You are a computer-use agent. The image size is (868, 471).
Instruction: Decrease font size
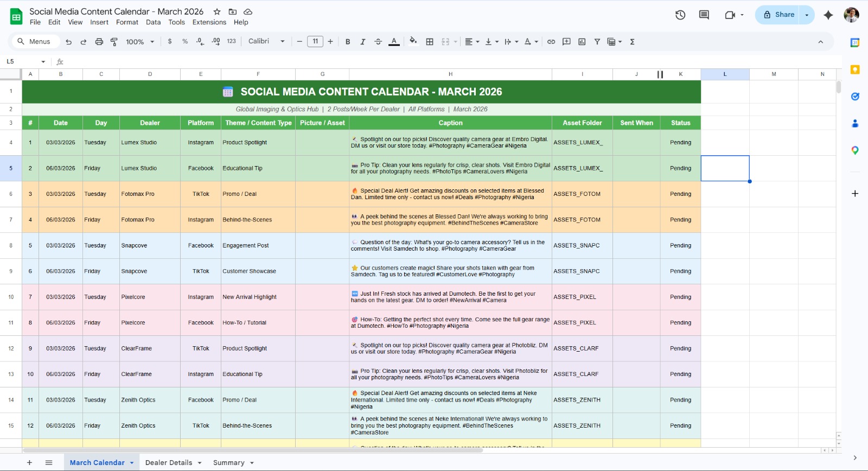[299, 42]
